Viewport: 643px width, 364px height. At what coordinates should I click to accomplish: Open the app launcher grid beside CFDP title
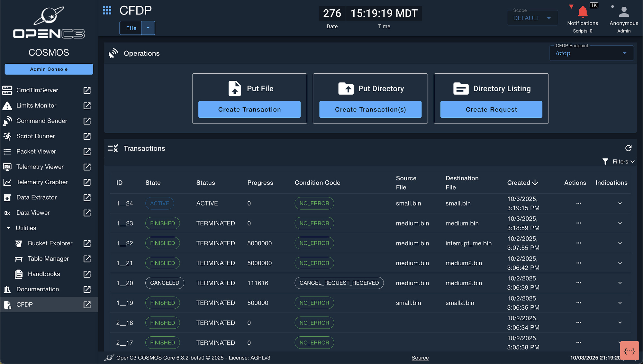(107, 10)
